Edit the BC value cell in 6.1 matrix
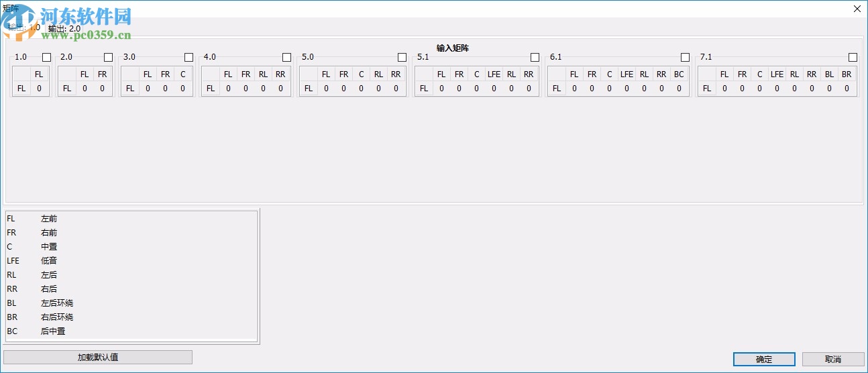Screen dimensions: 868x373 point(679,89)
